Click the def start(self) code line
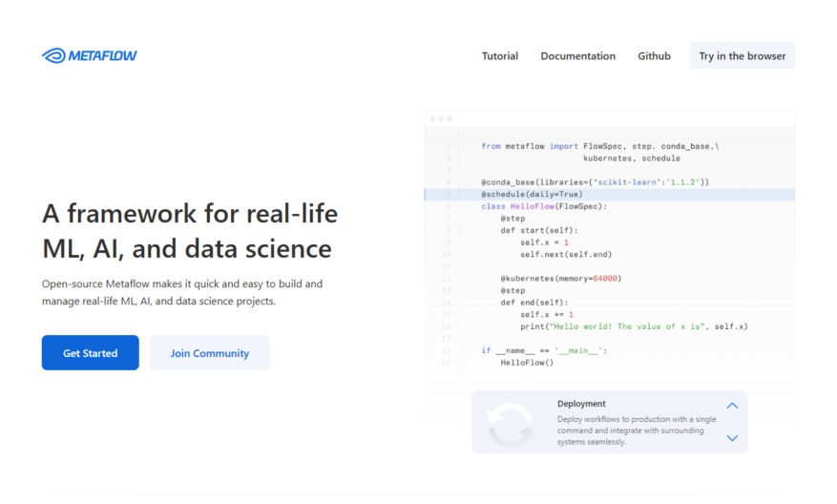 tap(539, 231)
